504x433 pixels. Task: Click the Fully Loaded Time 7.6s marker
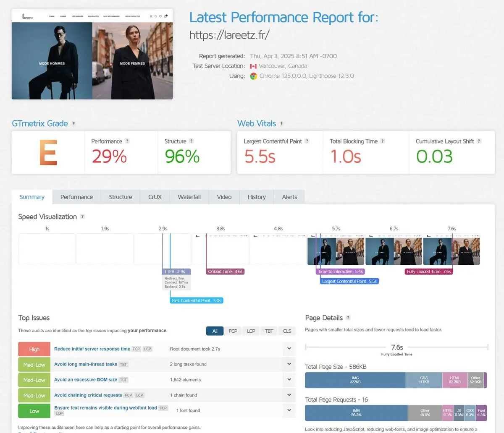pyautogui.click(x=429, y=271)
